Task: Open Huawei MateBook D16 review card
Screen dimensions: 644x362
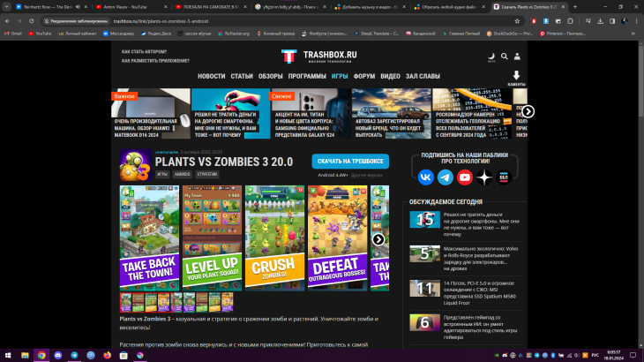Action: click(x=151, y=113)
